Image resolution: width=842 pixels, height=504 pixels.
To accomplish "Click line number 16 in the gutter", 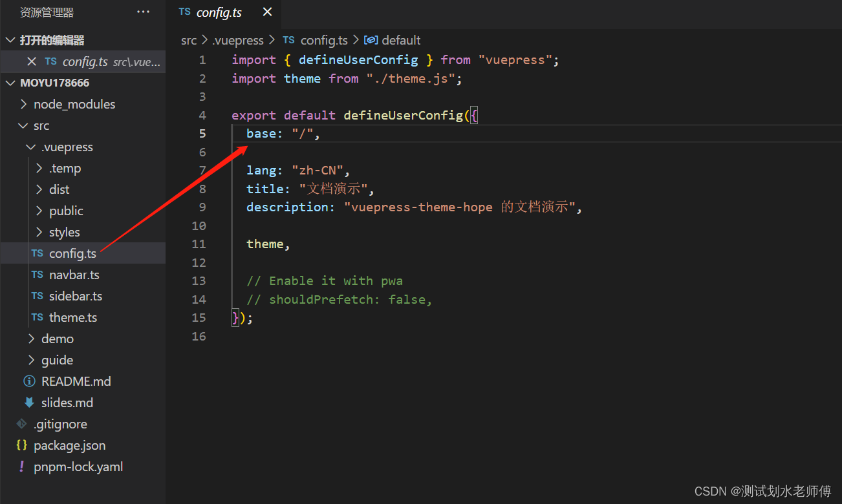I will coord(199,336).
